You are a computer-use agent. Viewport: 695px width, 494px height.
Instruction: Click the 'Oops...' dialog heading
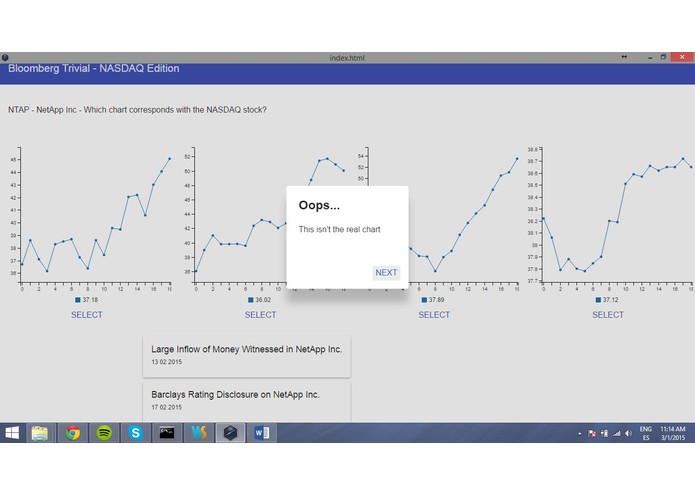coord(319,205)
